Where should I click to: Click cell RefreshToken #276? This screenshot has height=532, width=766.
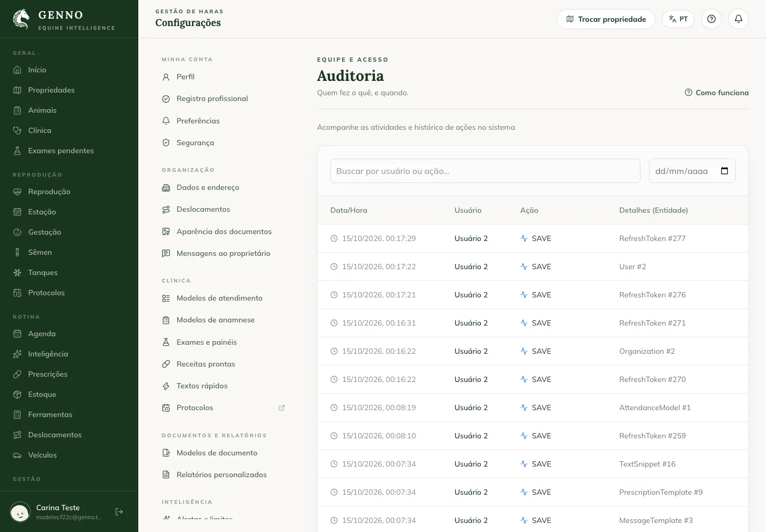point(652,295)
